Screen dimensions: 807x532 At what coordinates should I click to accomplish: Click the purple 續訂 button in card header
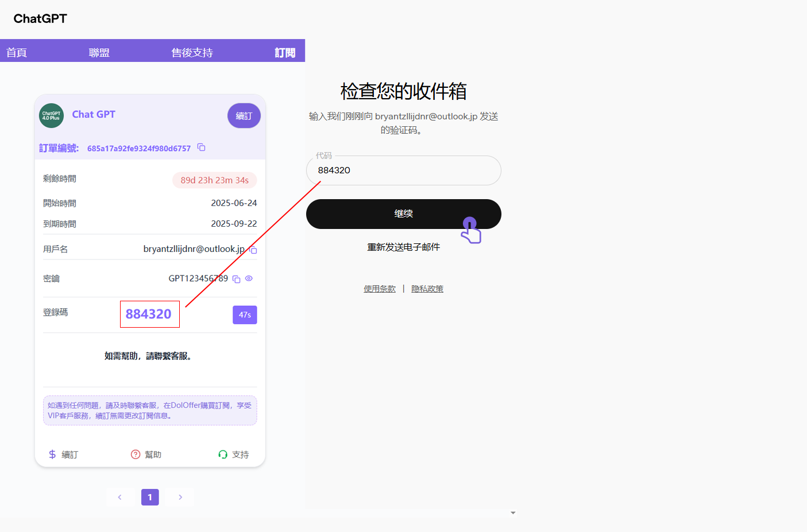tap(244, 116)
